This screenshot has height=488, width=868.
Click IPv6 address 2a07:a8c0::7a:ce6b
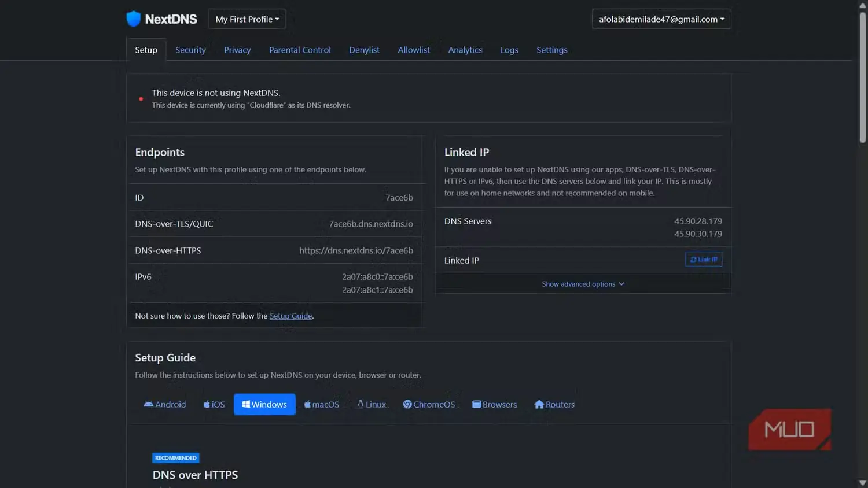(x=377, y=277)
